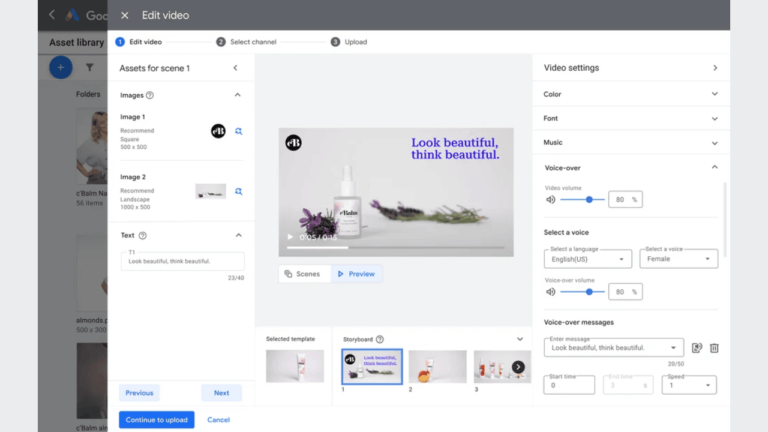Mute the video volume speaker icon

pos(551,199)
